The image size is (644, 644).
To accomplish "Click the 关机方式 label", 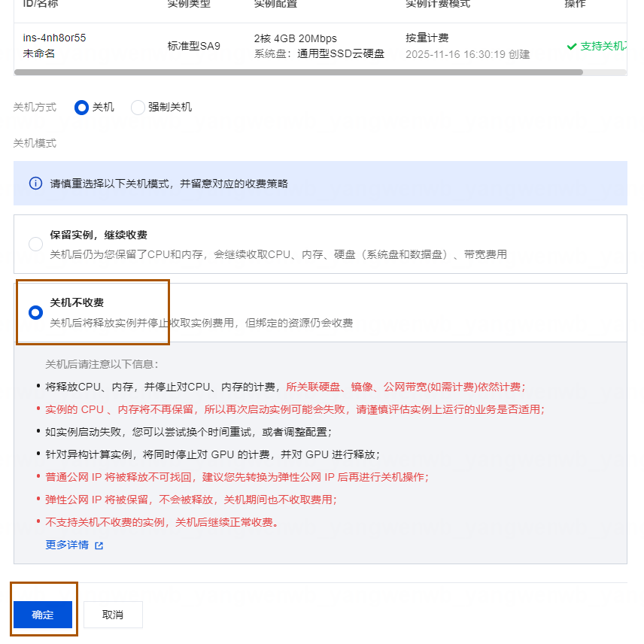I will (35, 107).
